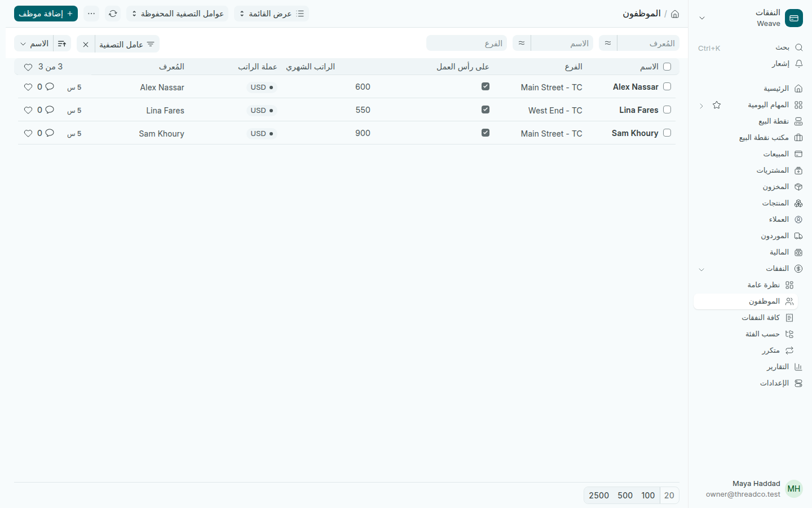812x508 pixels.
Task: Expand the workspace switcher chevron
Action: (x=702, y=18)
